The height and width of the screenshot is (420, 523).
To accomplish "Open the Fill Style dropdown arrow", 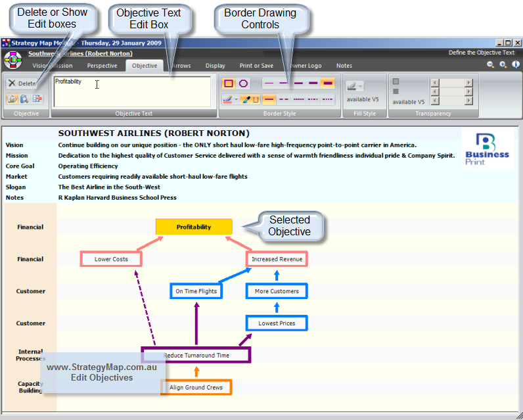I will pos(361,87).
